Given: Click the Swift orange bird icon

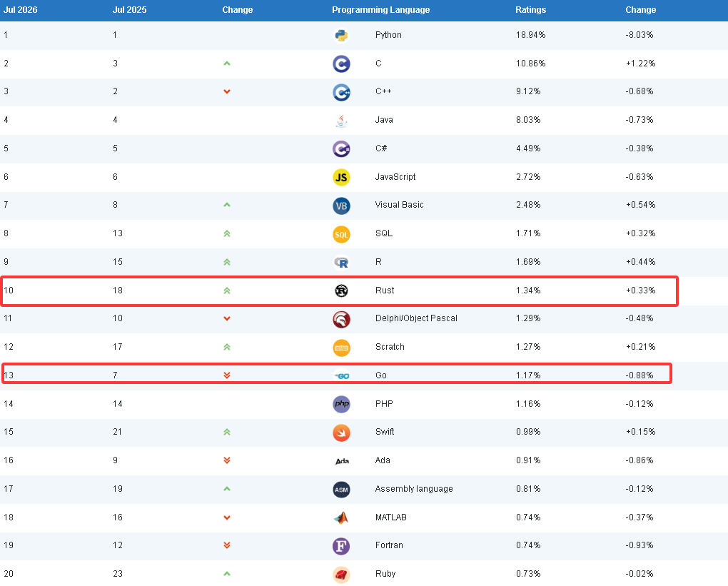Looking at the screenshot, I should [x=341, y=433].
